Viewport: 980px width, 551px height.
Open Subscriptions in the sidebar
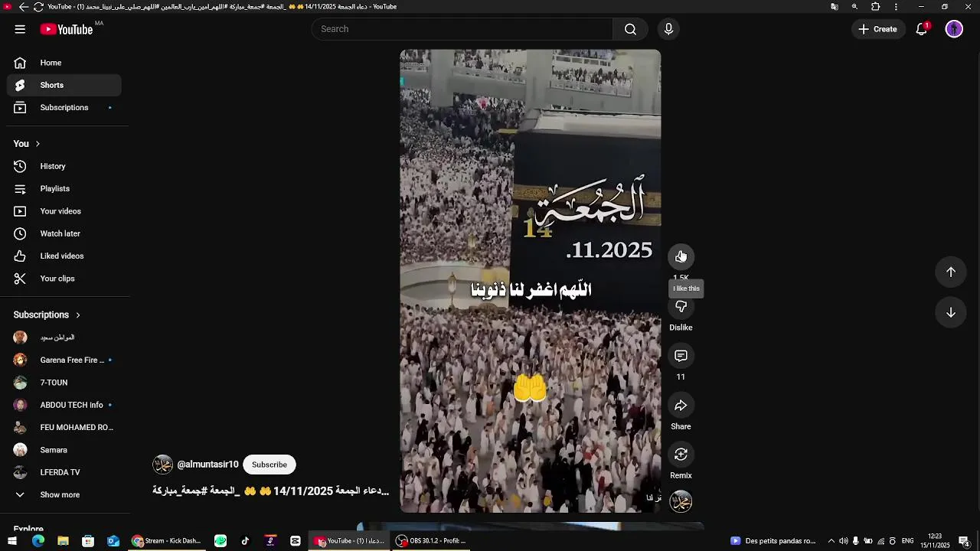[64, 108]
